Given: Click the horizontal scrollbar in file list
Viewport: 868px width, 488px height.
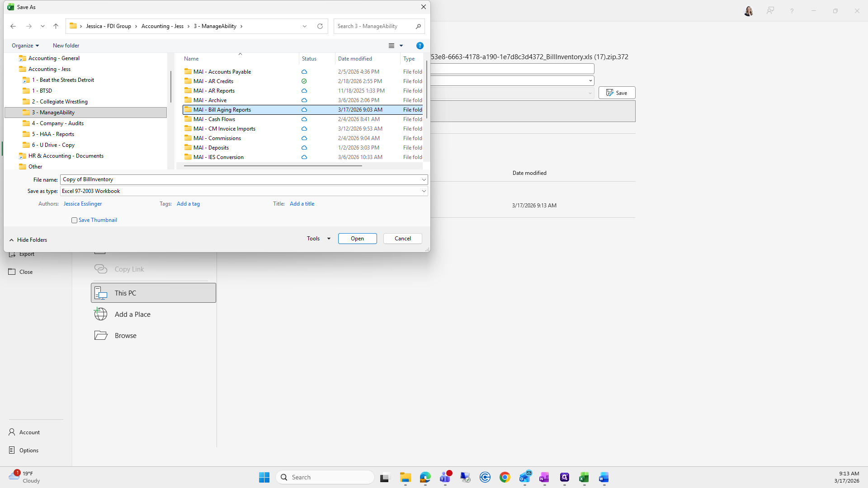Looking at the screenshot, I should click(x=273, y=166).
